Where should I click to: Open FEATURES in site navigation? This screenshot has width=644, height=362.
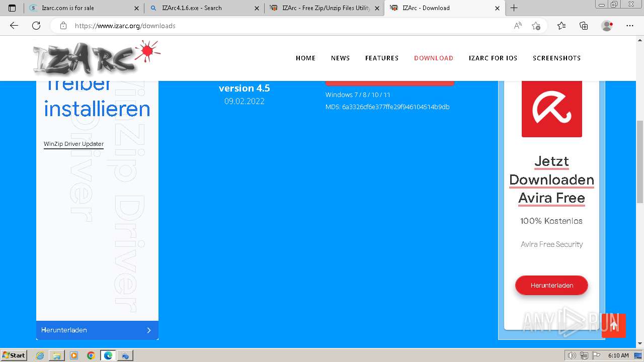pos(382,58)
